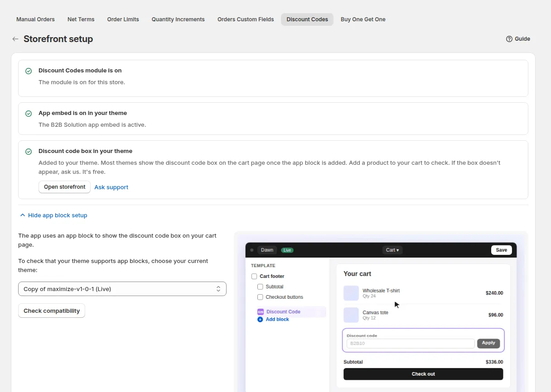551x392 pixels.
Task: Open the current theme dropdown
Action: point(122,289)
